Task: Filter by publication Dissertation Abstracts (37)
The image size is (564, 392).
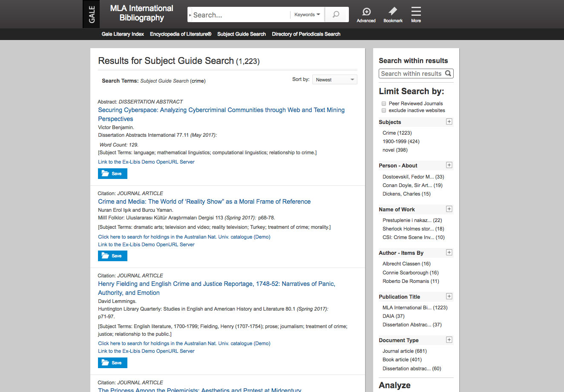Action: 412,325
